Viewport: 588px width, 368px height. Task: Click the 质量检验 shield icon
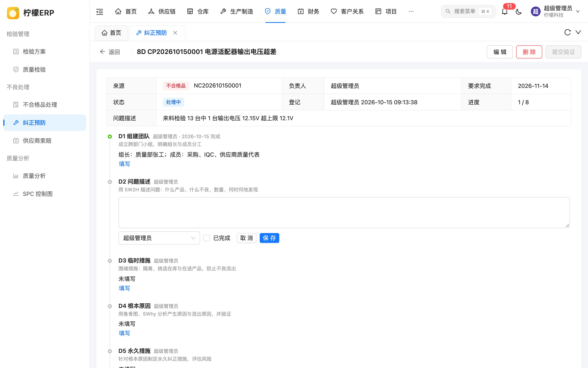coord(16,70)
